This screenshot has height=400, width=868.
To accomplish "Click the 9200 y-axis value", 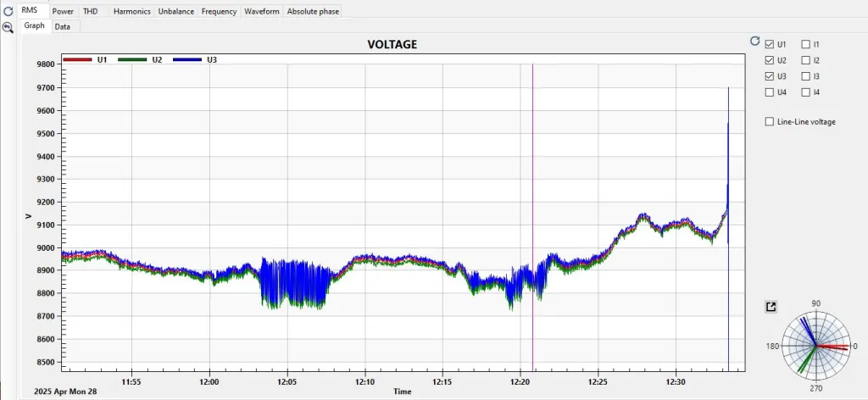I will pos(46,203).
